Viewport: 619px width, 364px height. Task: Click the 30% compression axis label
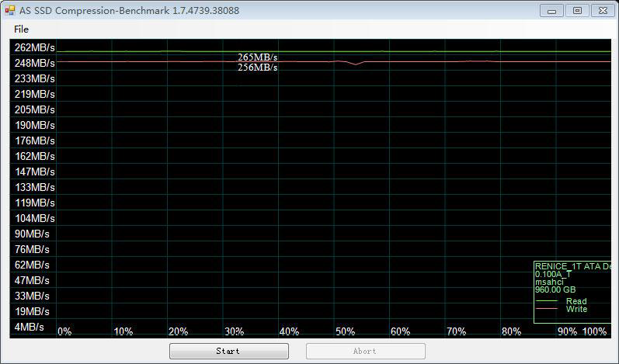(x=234, y=331)
